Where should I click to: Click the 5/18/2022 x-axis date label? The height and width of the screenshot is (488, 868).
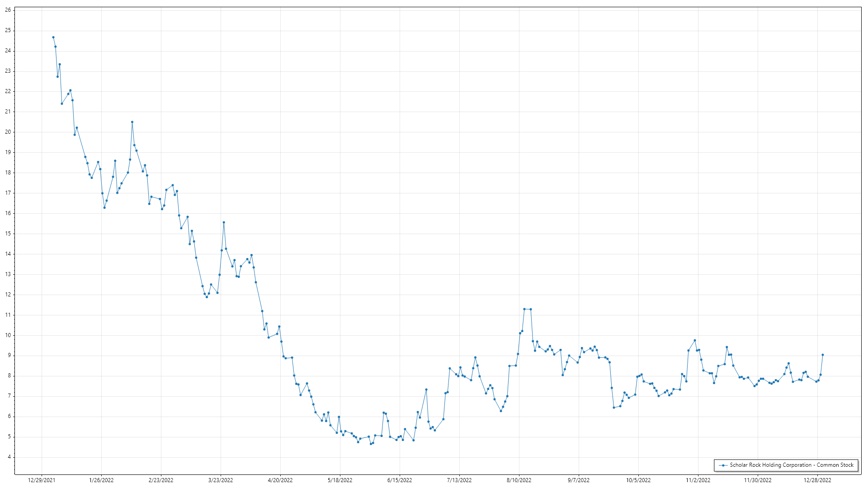340,480
